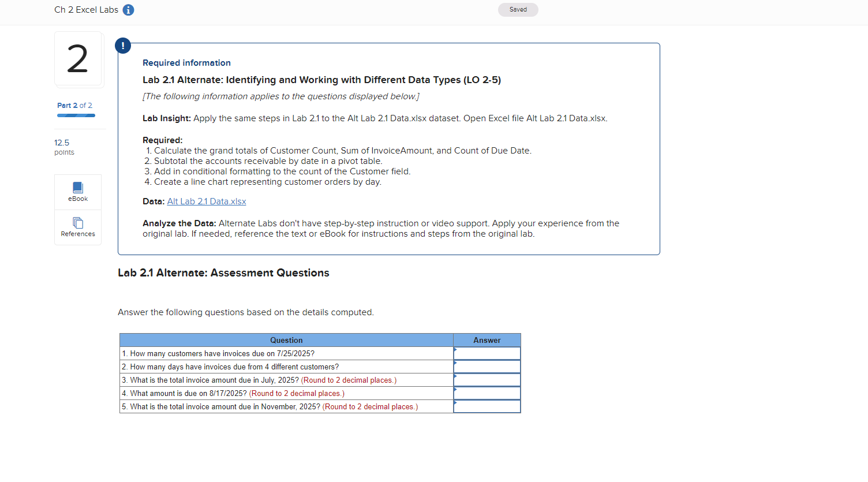868x482 pixels.
Task: Click the Saved status pill
Action: [x=518, y=9]
